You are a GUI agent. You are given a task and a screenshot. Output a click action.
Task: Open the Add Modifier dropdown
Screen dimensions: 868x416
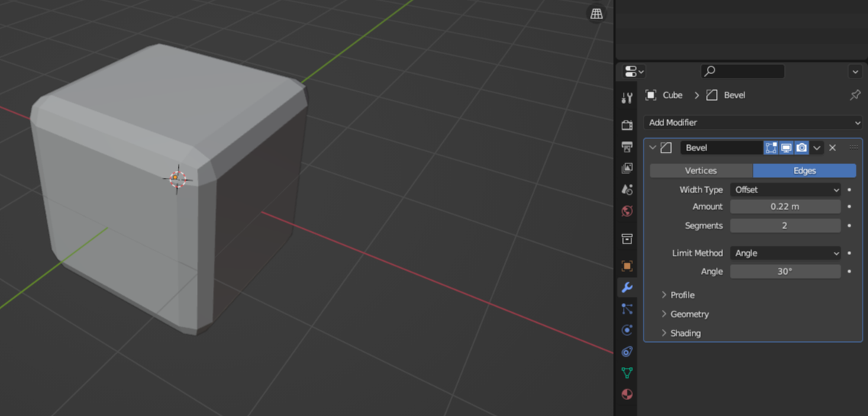click(753, 122)
